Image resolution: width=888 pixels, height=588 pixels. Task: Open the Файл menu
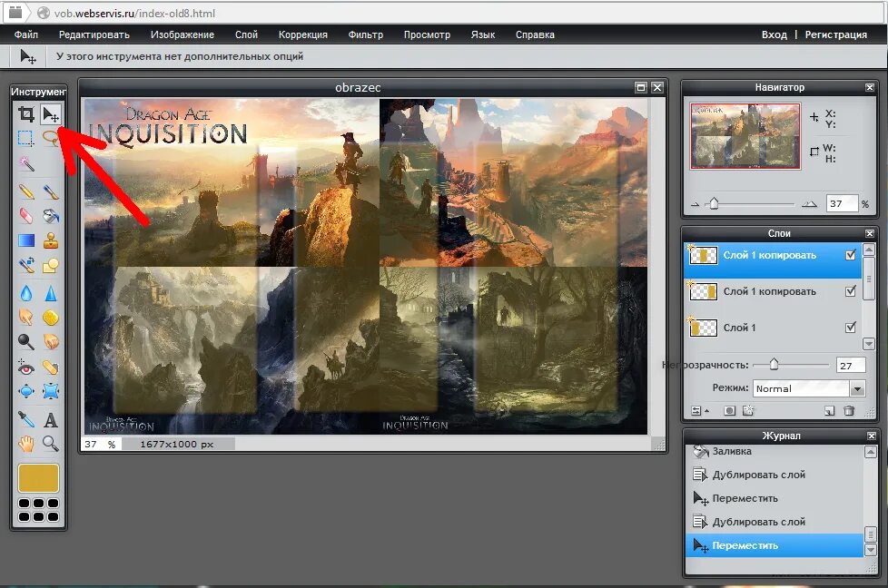pos(26,34)
